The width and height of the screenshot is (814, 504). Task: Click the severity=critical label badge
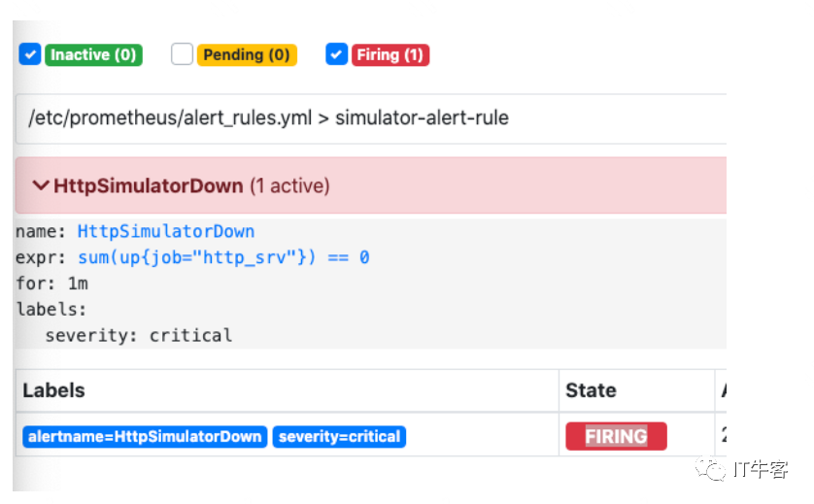[339, 437]
